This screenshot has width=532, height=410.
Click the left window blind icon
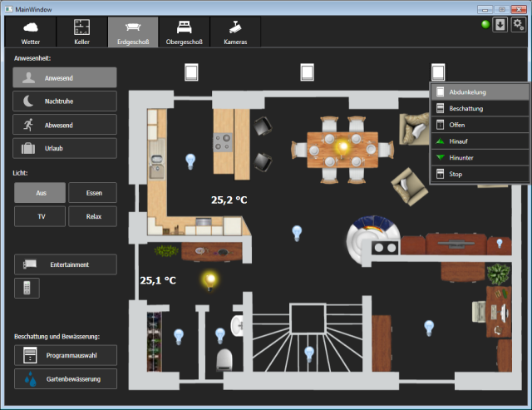coord(191,72)
